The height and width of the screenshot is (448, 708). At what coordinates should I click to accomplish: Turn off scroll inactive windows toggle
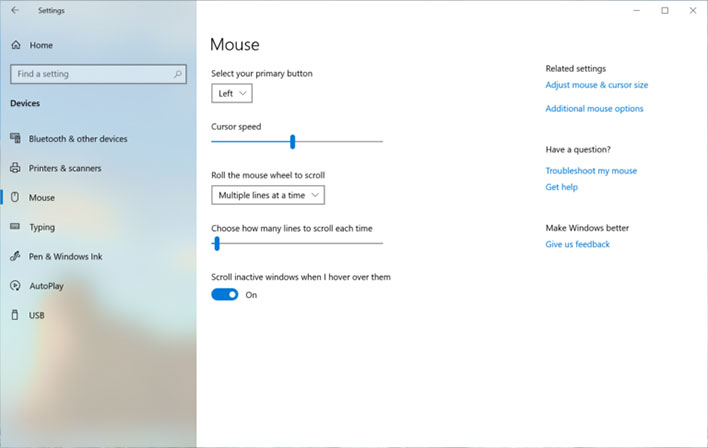pos(224,294)
